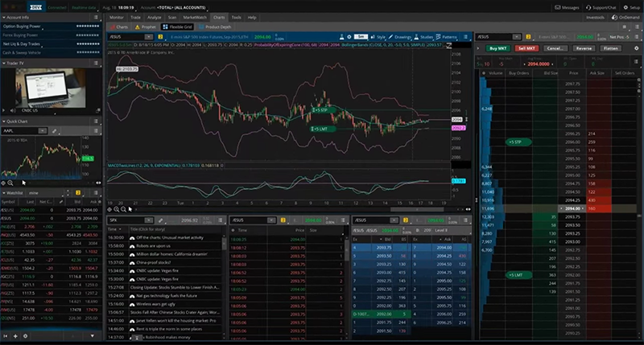
Task: Open Trader TV panel menu icon
Action: (96, 64)
